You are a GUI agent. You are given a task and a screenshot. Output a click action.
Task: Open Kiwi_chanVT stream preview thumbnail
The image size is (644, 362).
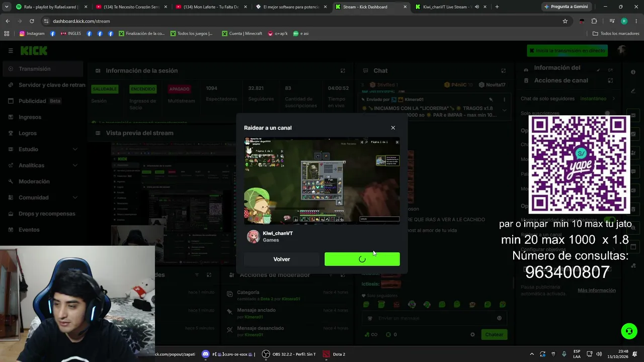(x=322, y=180)
